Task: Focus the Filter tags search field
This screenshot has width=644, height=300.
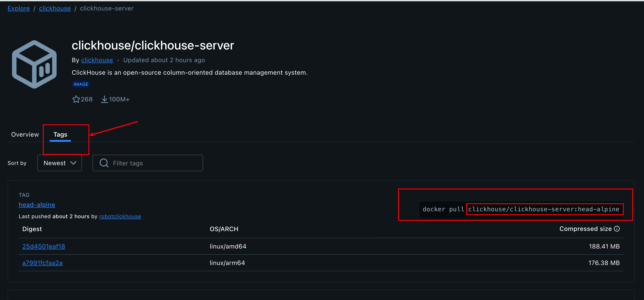Action: coord(148,163)
